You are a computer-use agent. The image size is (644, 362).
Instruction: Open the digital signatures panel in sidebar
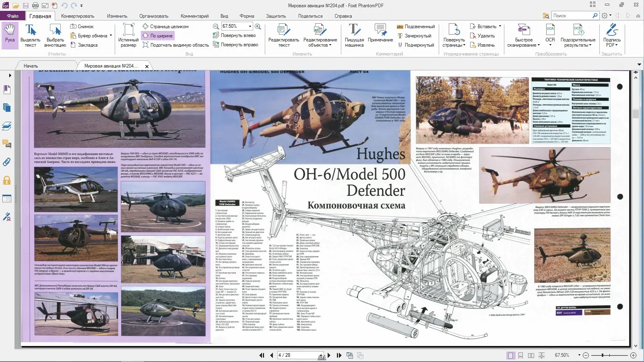[7, 217]
